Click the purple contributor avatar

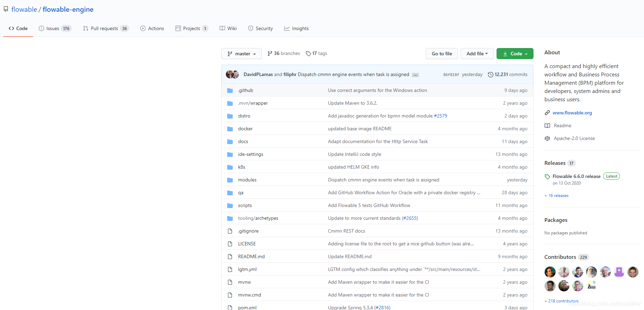tap(619, 272)
